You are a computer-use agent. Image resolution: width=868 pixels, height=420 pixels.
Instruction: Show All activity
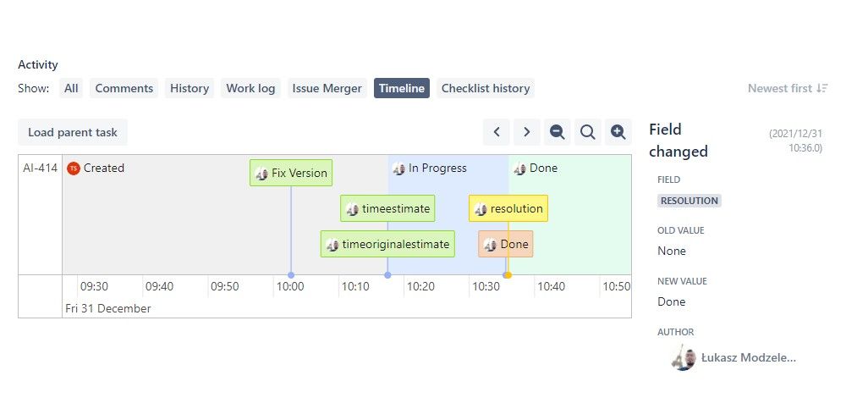click(71, 88)
